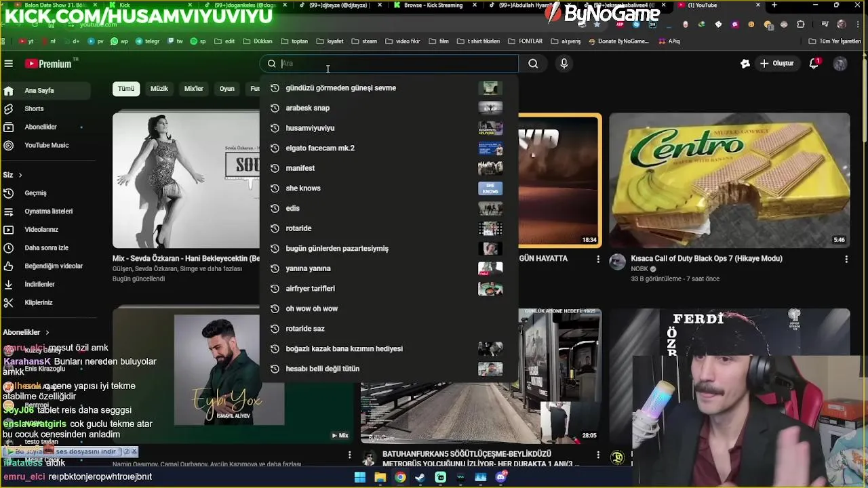This screenshot has width=868, height=488.
Task: Click the Oluştur create button
Action: point(777,64)
